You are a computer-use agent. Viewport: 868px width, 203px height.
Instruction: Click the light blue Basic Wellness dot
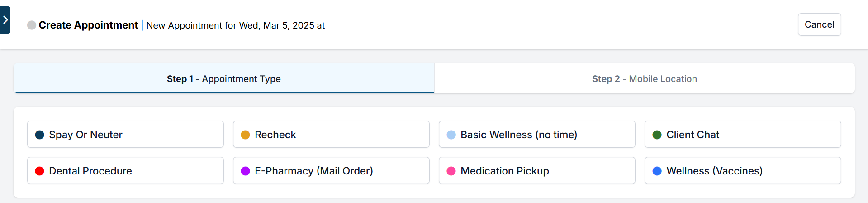(451, 135)
